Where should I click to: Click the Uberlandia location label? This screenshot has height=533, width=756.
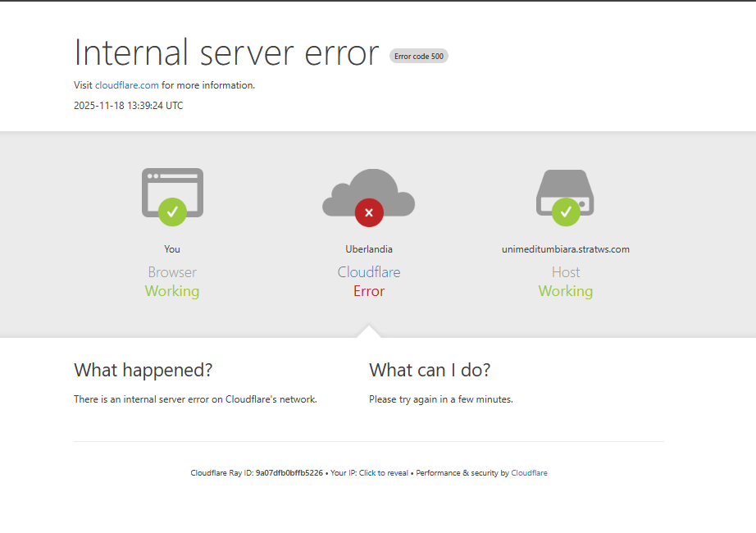coord(369,249)
